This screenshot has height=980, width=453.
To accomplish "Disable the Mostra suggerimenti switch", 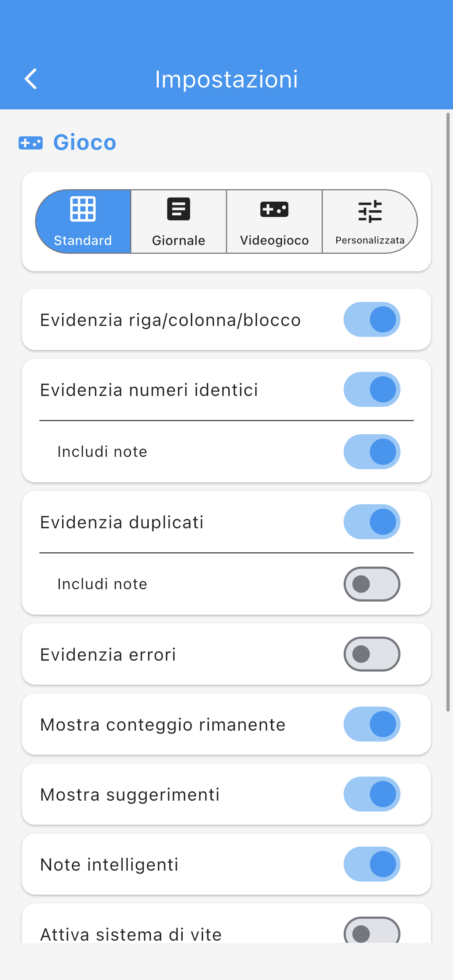I will 372,794.
